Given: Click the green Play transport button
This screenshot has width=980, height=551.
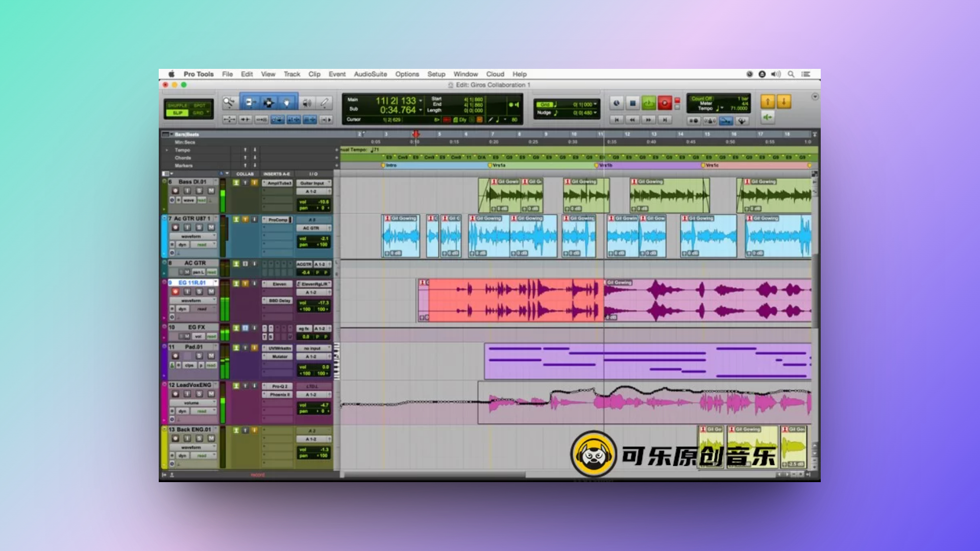Looking at the screenshot, I should point(648,103).
